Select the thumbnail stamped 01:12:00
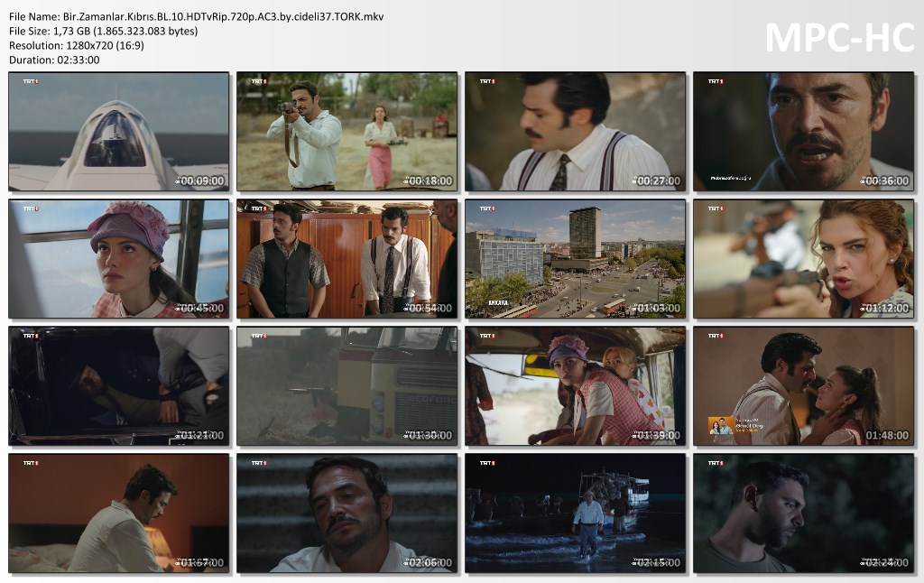 point(803,259)
